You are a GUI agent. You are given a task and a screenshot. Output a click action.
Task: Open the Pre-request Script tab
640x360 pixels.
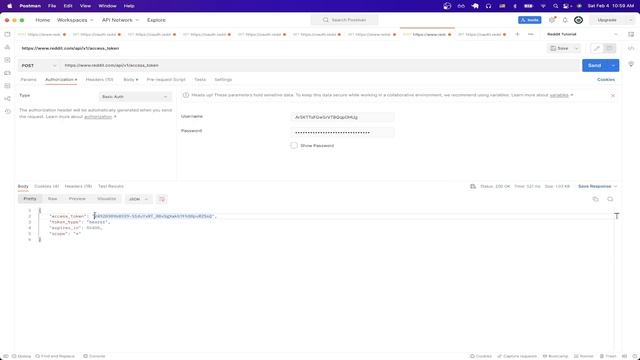coord(166,80)
